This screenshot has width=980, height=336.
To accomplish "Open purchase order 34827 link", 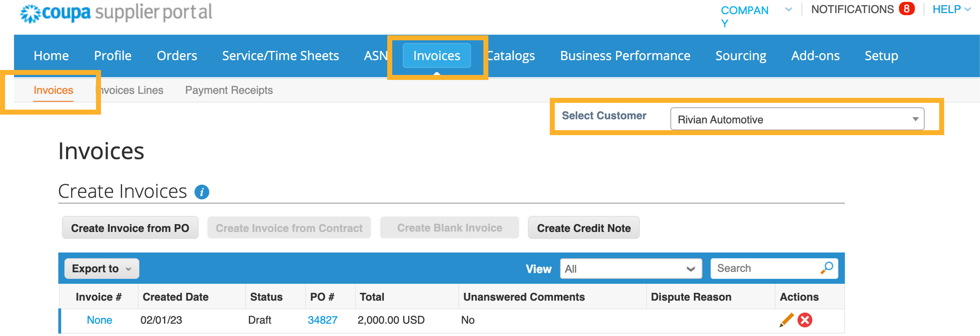I will pyautogui.click(x=323, y=320).
